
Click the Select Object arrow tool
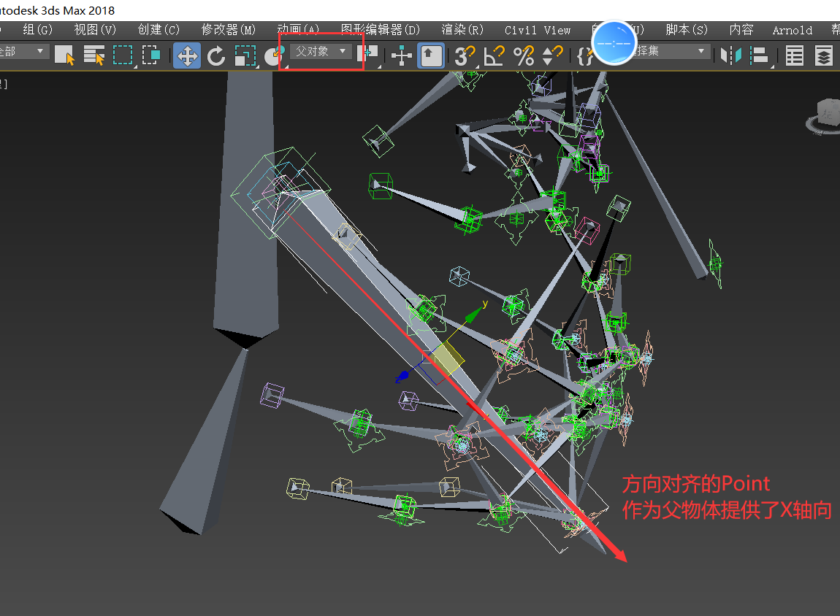pyautogui.click(x=65, y=55)
